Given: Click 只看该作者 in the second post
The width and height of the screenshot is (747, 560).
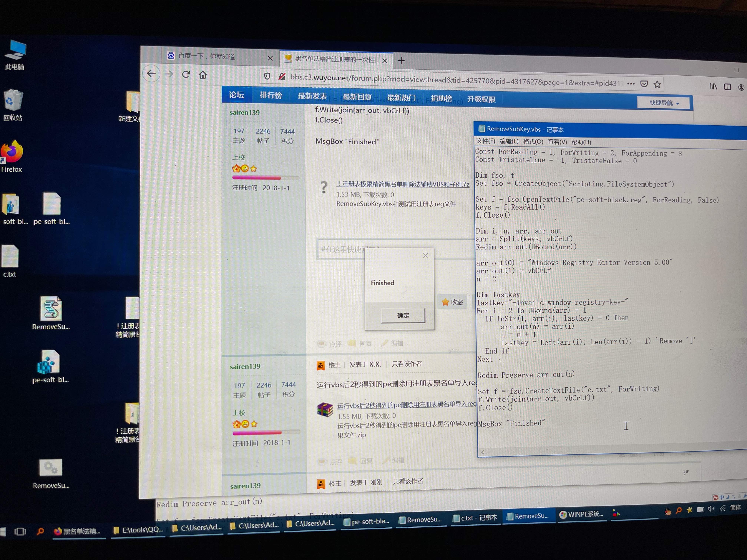Looking at the screenshot, I should [x=407, y=364].
